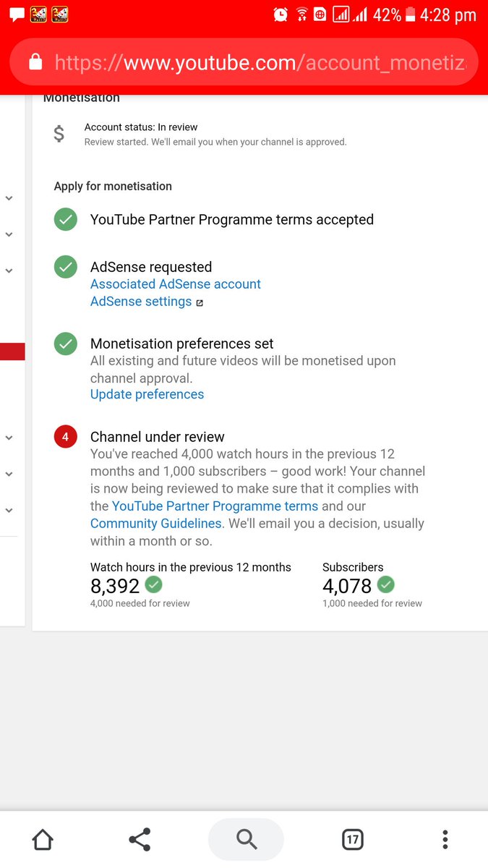Tap green check next to 8,392 watch hours
The height and width of the screenshot is (868, 488).
coord(153,584)
